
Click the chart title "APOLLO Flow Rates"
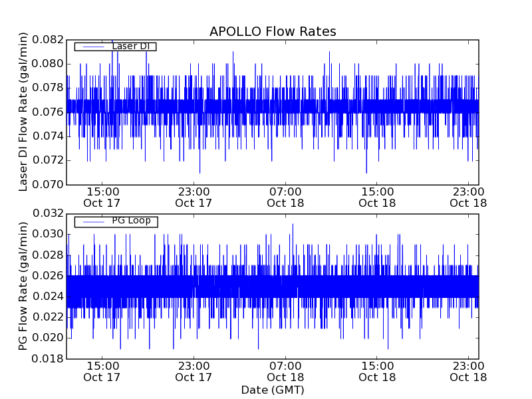pyautogui.click(x=273, y=31)
